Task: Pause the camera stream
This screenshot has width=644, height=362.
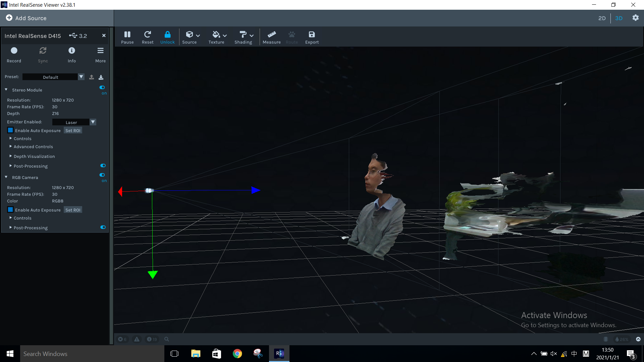Action: tap(127, 37)
